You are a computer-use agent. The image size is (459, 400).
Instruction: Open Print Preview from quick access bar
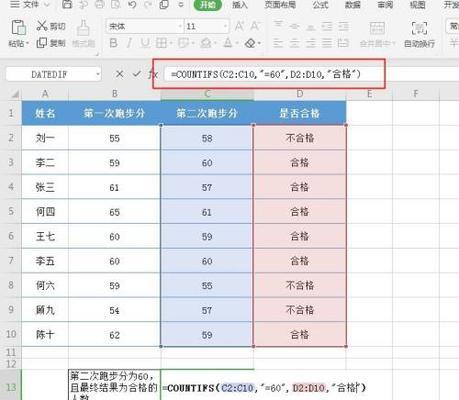coord(116,4)
